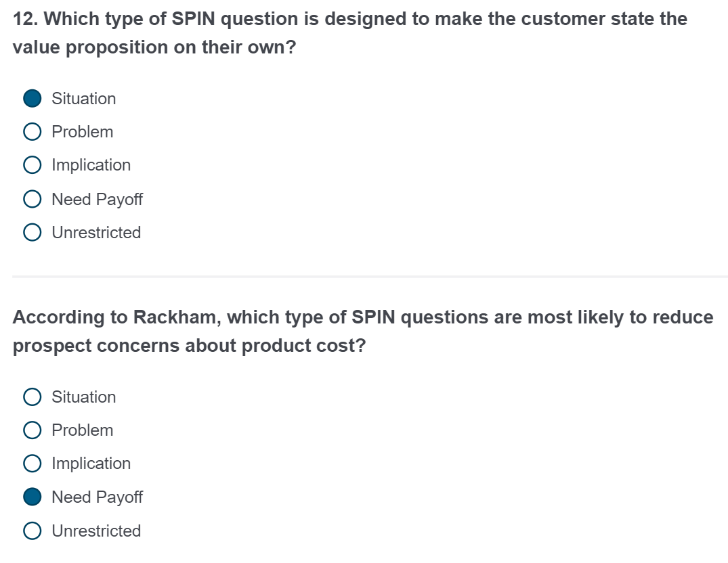
Task: Select Situation radio for the Rackham question
Action: [x=32, y=397]
